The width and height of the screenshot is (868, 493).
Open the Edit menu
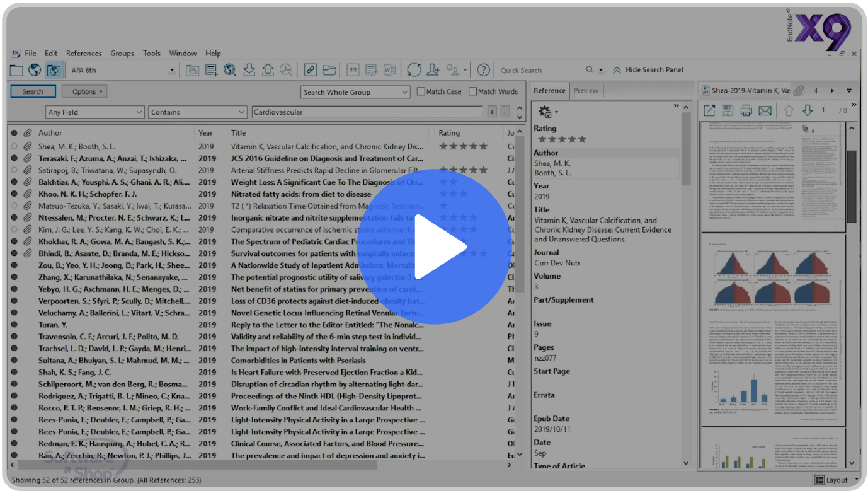51,54
